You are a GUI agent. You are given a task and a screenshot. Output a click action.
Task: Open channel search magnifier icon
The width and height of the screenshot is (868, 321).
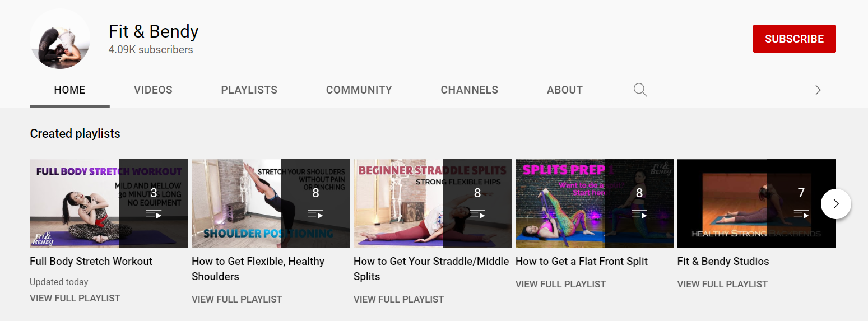640,90
